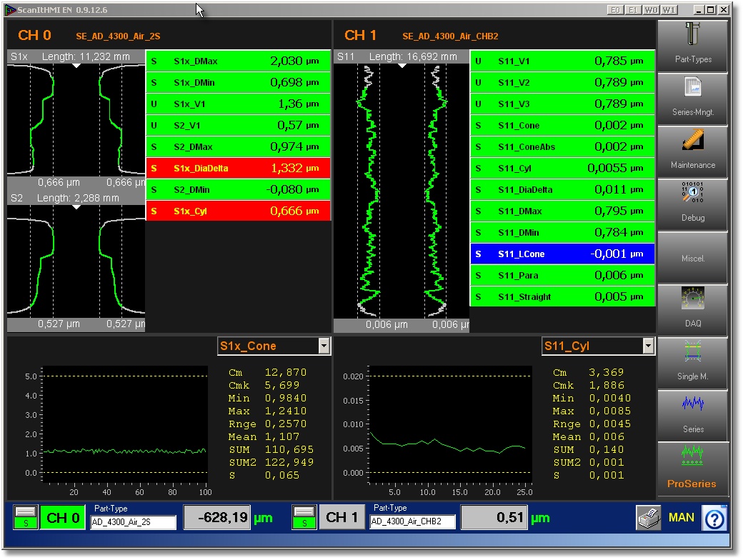Expand the S1x_Cone statistics dropdown

tap(324, 346)
